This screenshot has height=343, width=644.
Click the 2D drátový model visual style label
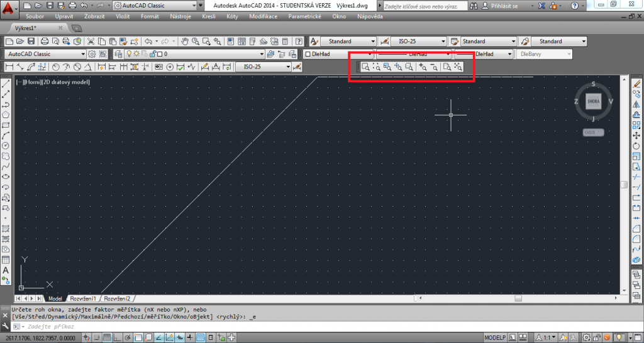tap(66, 82)
